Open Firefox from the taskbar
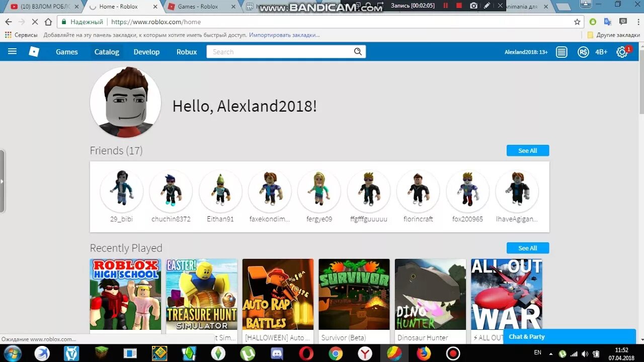644x362 pixels. point(424,353)
